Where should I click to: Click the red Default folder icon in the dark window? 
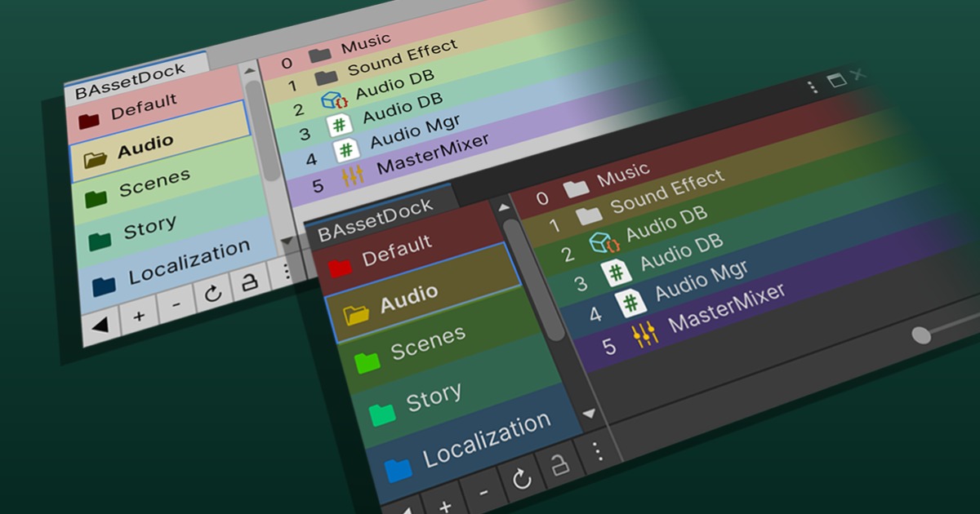point(340,267)
